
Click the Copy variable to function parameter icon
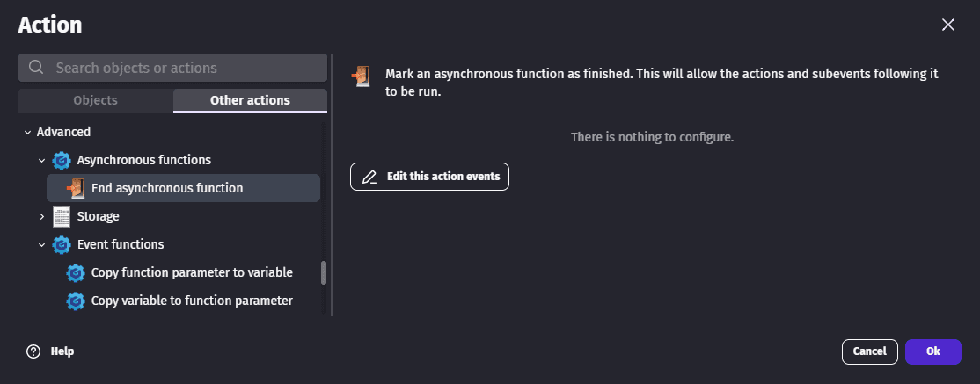tap(76, 301)
